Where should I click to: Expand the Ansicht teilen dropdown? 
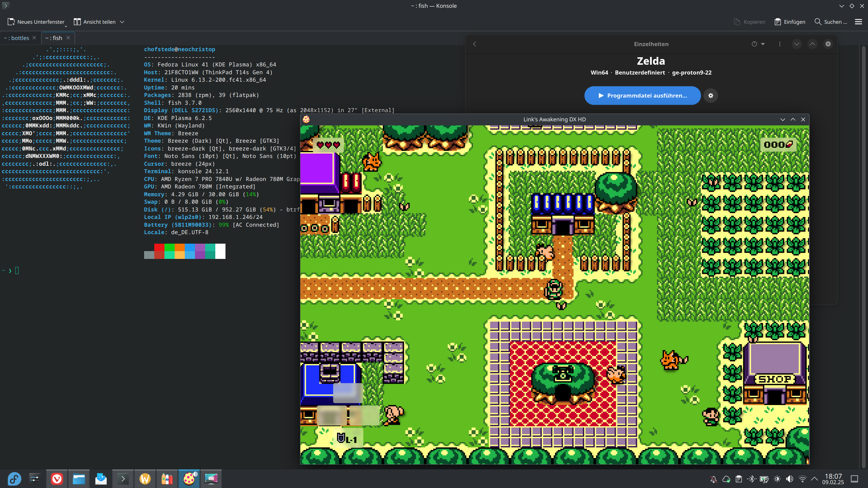(x=122, y=22)
